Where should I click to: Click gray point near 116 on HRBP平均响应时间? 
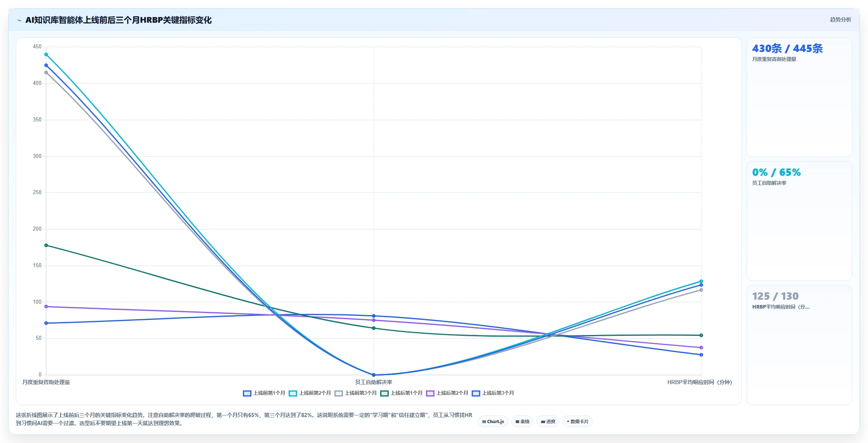coord(701,290)
